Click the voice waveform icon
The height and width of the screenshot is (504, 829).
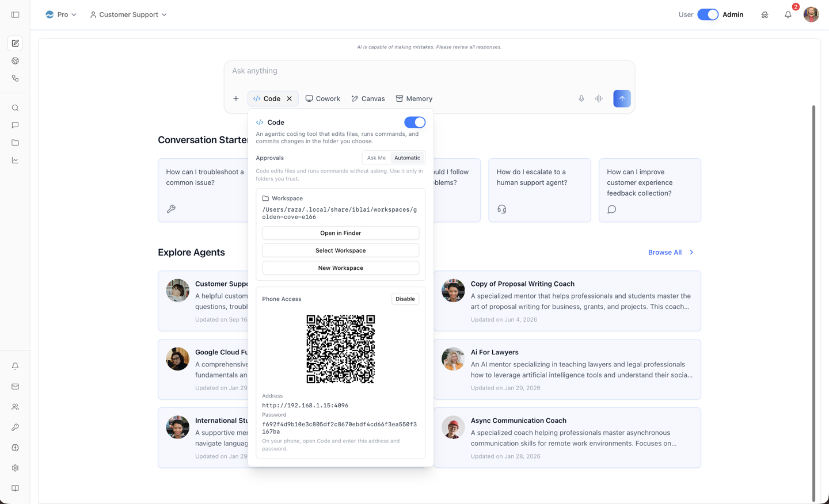pos(599,98)
